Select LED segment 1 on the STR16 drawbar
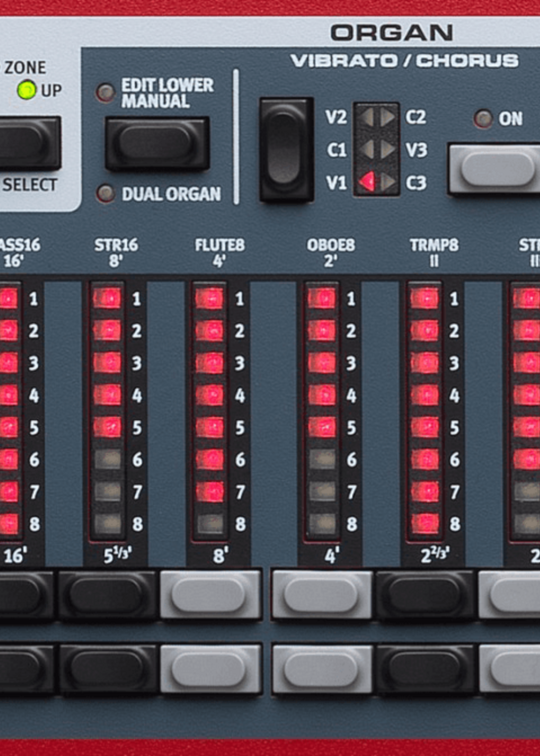 [108, 298]
